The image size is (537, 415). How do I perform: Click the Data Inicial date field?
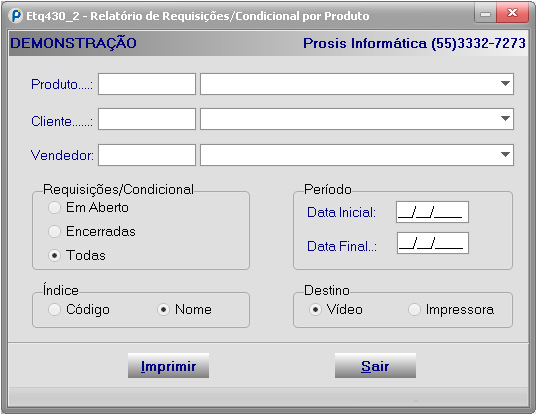coord(432,212)
